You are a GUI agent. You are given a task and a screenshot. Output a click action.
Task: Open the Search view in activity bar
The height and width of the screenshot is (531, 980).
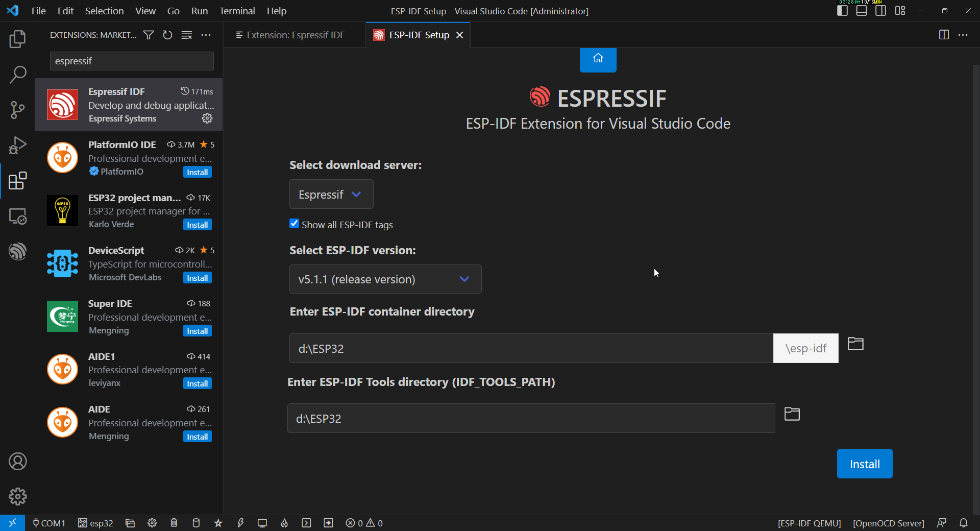(17, 75)
